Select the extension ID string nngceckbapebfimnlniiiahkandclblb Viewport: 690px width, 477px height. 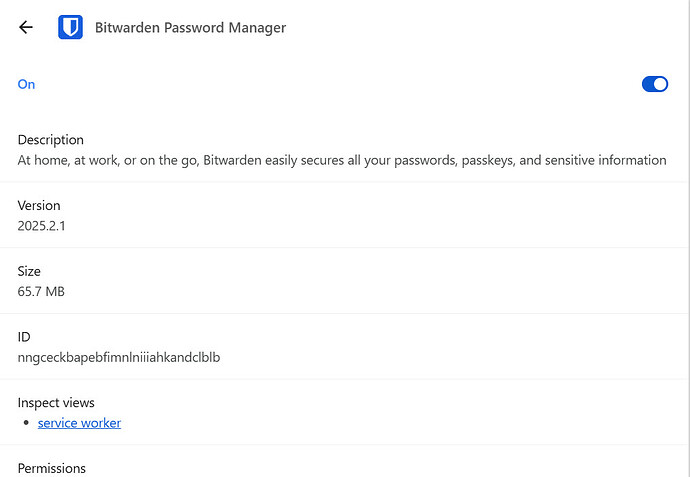(x=119, y=357)
